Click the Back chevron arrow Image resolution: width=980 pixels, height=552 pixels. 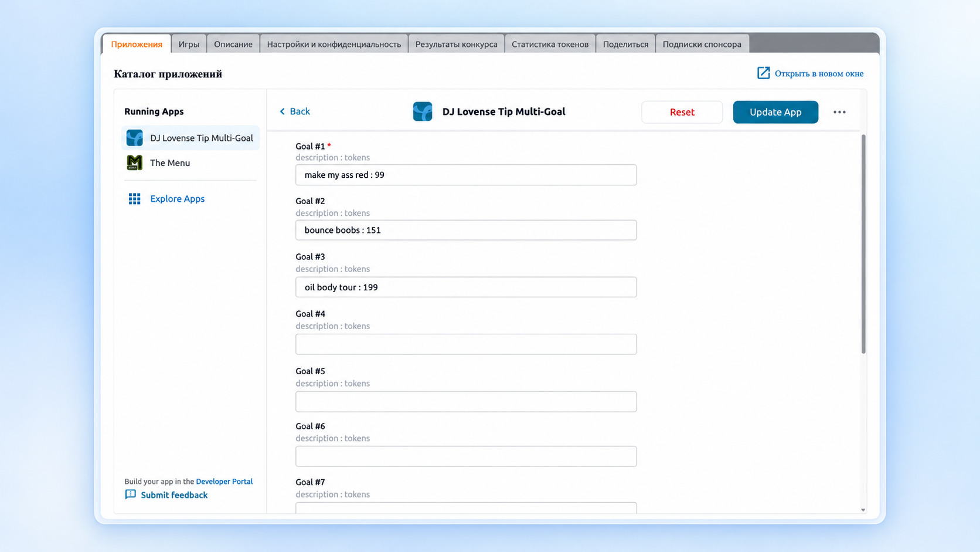pyautogui.click(x=283, y=111)
